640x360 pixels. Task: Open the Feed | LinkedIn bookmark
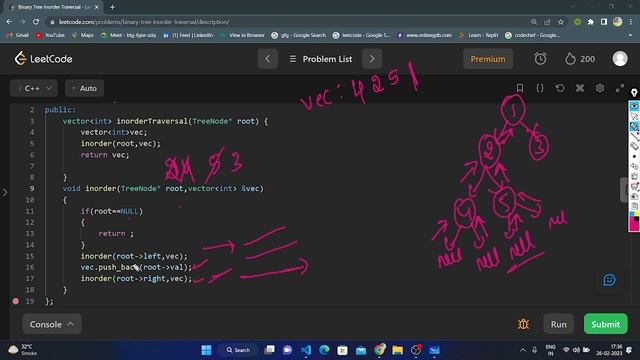coord(188,35)
